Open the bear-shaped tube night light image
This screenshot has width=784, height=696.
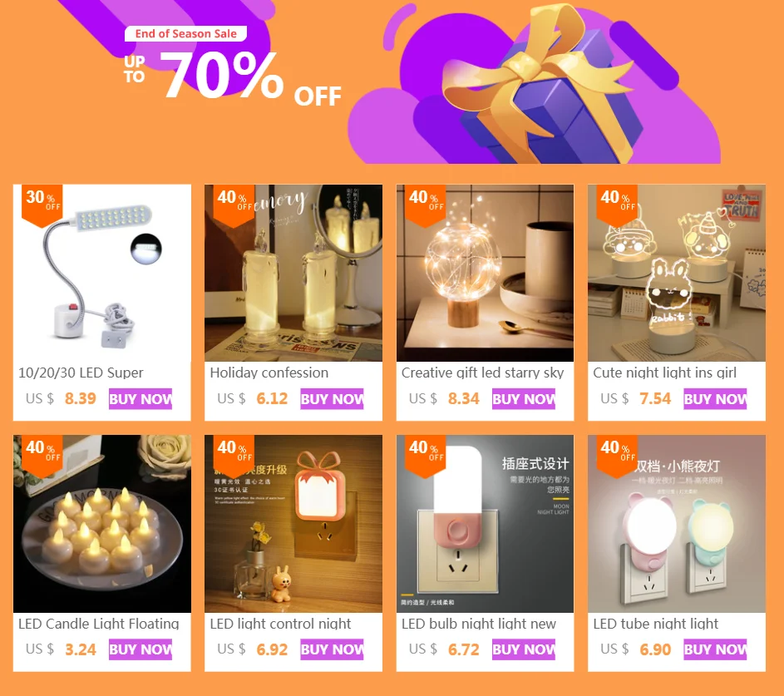point(677,524)
